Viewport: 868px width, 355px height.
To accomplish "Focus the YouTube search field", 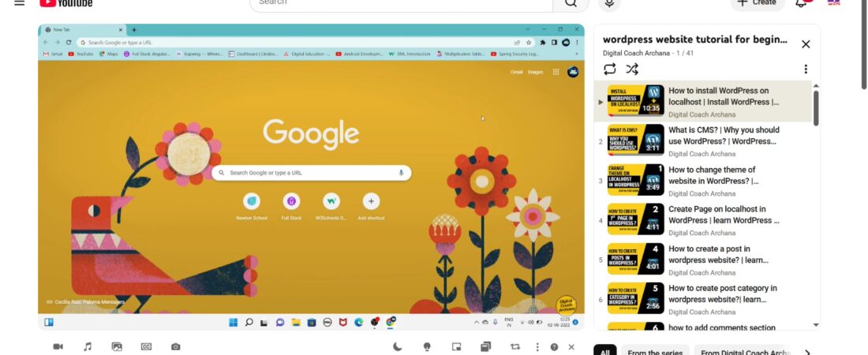I will [x=402, y=4].
